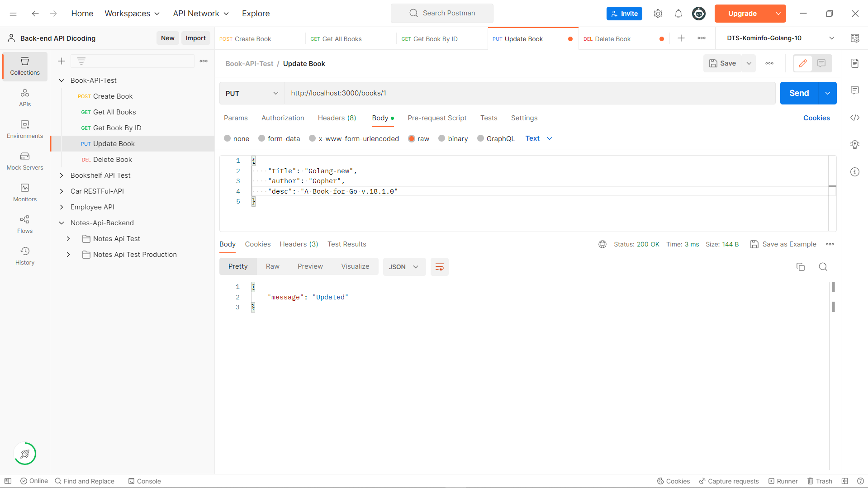This screenshot has height=488, width=868.
Task: Select the raw body type
Action: (418, 138)
